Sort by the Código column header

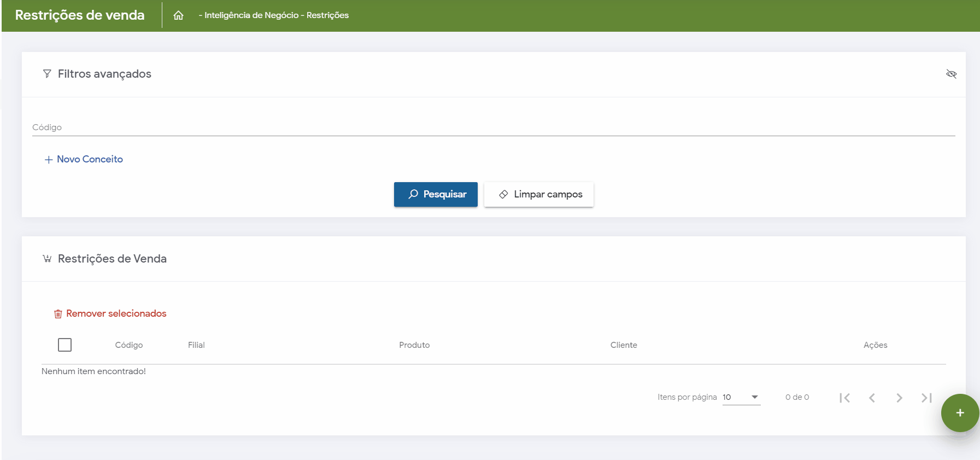pos(129,345)
